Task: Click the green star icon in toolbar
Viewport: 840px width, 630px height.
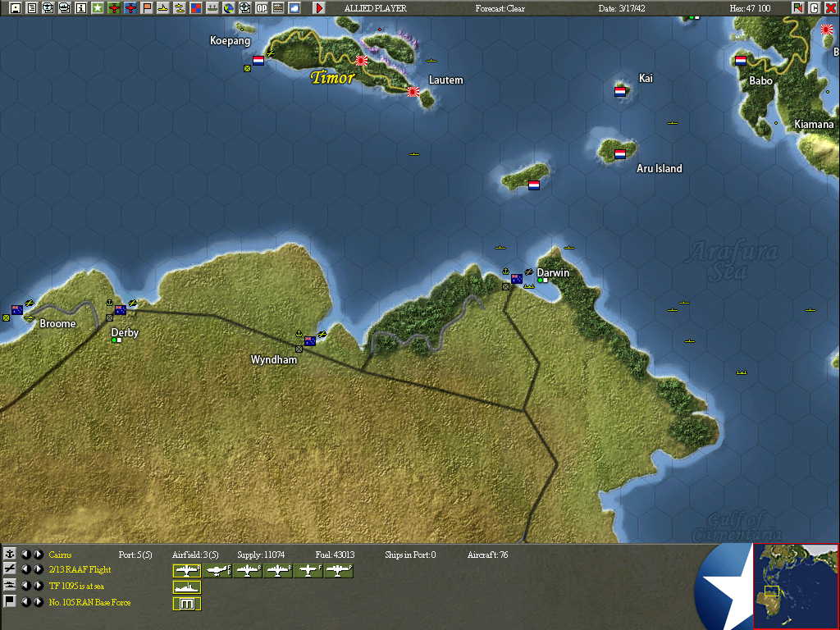Action: pyautogui.click(x=98, y=8)
